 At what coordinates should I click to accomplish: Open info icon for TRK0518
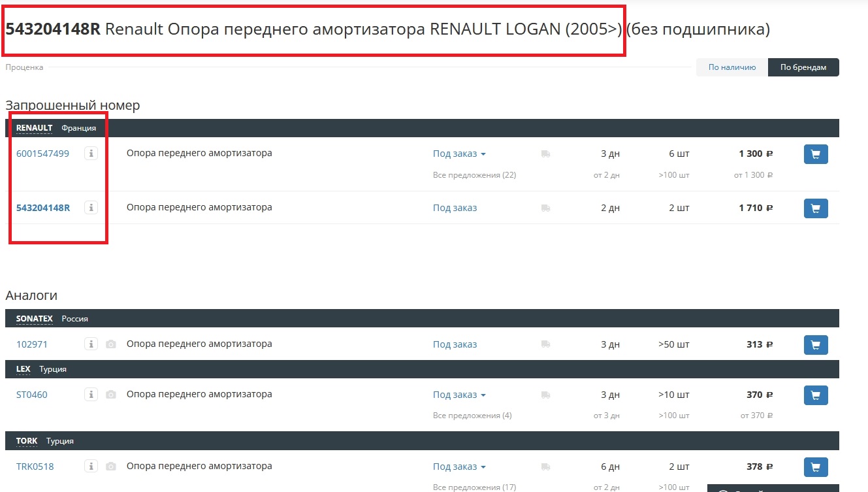(x=91, y=467)
